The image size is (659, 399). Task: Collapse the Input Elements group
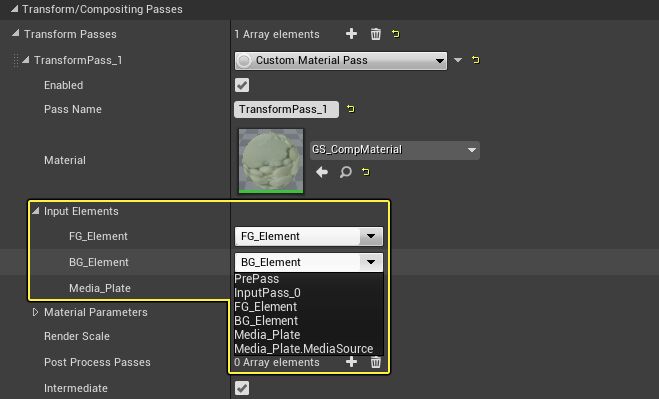36,211
